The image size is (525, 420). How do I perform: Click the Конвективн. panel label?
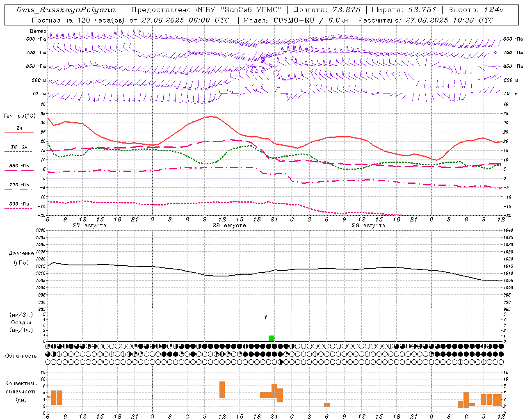(x=21, y=383)
